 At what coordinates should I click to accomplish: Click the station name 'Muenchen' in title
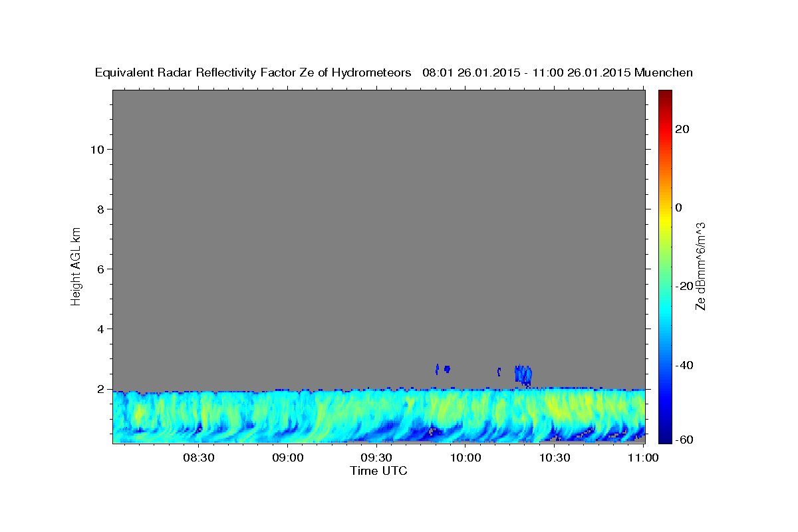[x=664, y=73]
